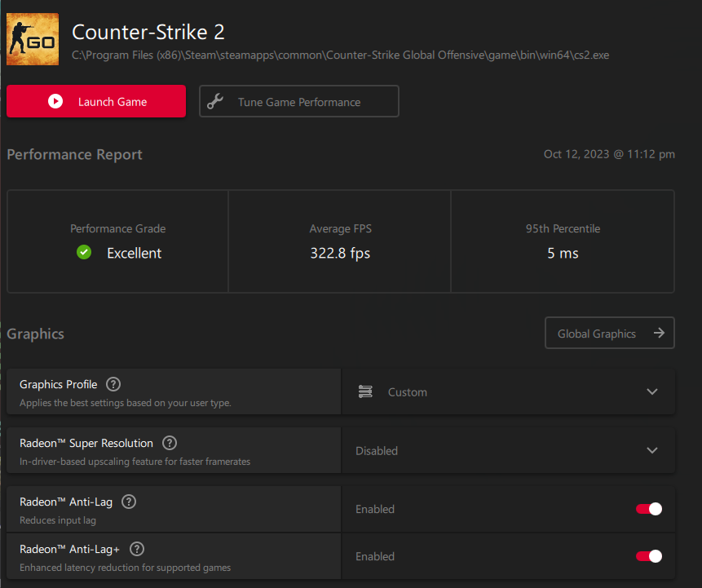Show help tooltip icon for Radeon Anti-Lag+
Image resolution: width=702 pixels, height=588 pixels.
click(137, 549)
